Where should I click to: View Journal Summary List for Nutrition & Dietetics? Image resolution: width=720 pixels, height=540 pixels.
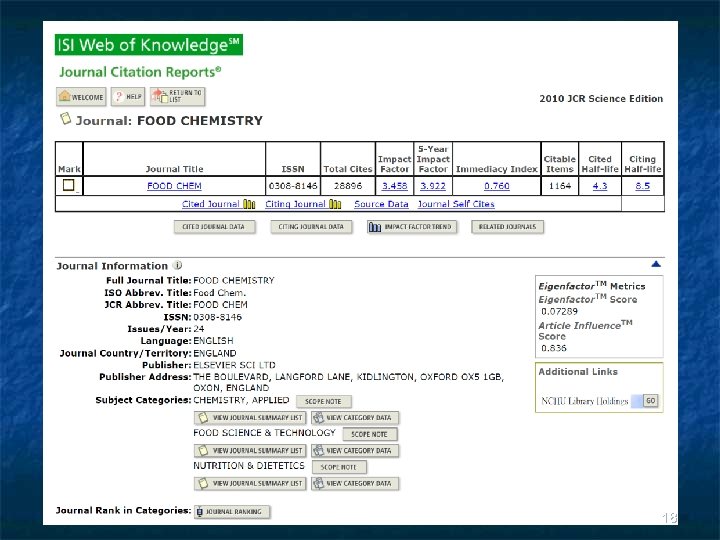pyautogui.click(x=250, y=484)
